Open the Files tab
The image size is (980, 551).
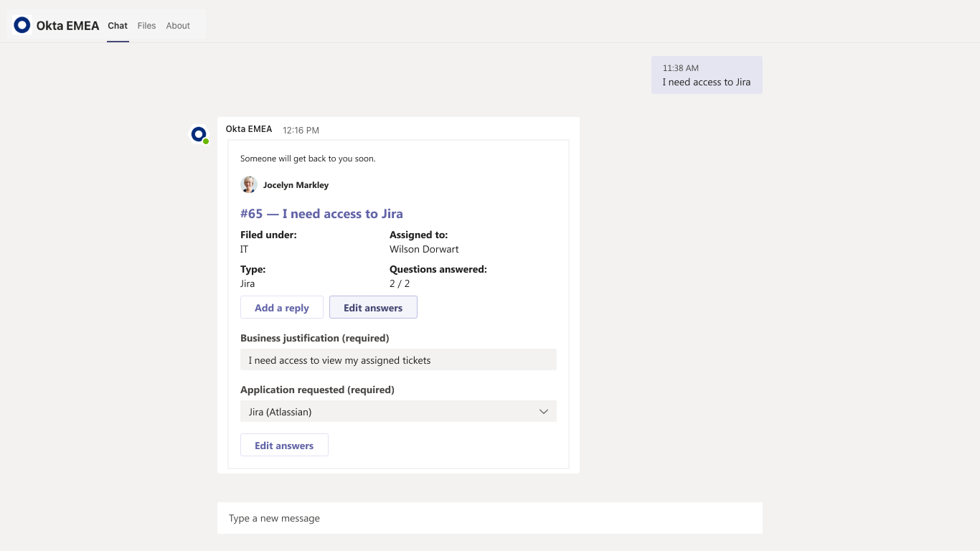[146, 26]
